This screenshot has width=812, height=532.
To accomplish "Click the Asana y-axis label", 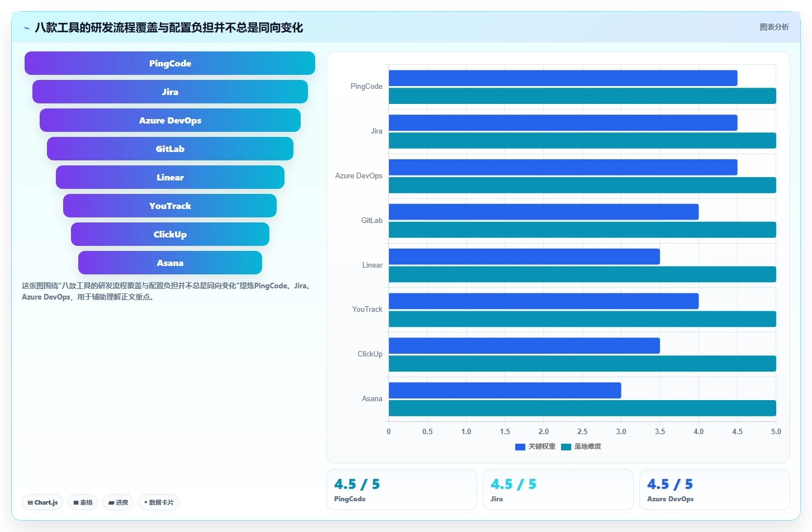I will [372, 399].
